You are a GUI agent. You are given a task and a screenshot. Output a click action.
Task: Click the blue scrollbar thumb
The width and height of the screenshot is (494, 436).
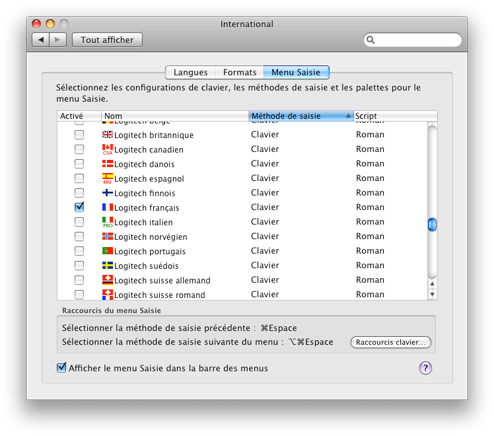(x=432, y=224)
